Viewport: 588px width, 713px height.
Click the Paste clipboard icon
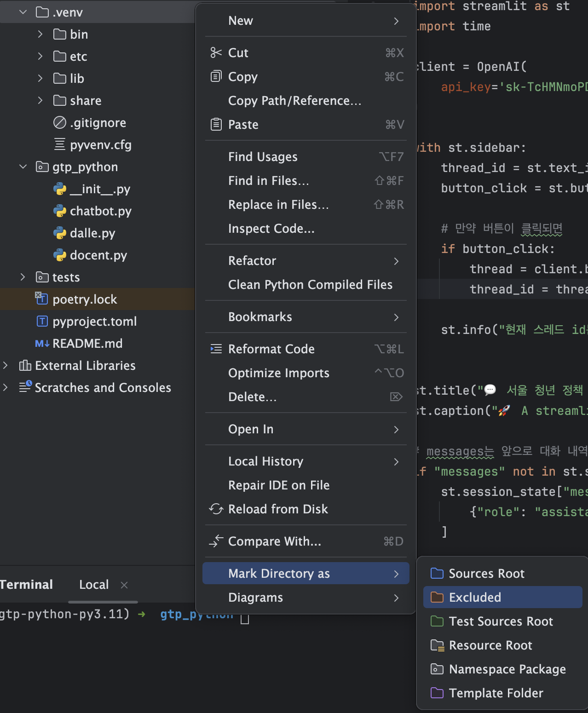pyautogui.click(x=216, y=124)
